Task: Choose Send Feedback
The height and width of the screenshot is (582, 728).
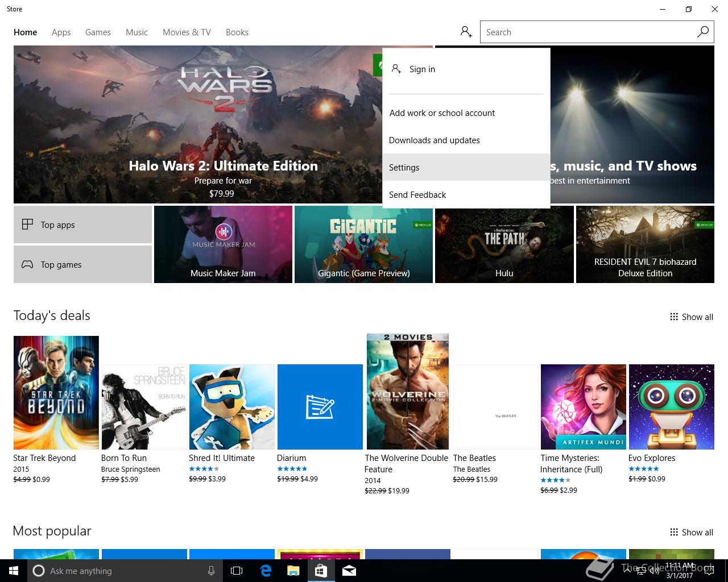Action: tap(466, 194)
